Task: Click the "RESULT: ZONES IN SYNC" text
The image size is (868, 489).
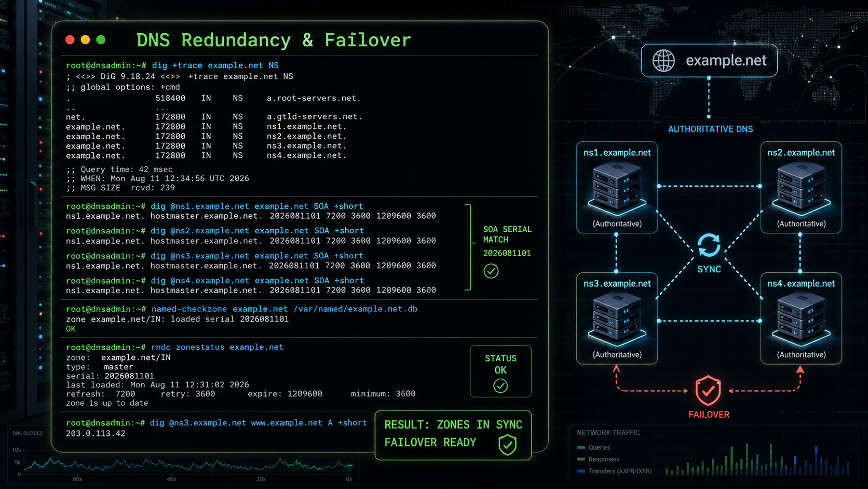Action: (x=453, y=425)
